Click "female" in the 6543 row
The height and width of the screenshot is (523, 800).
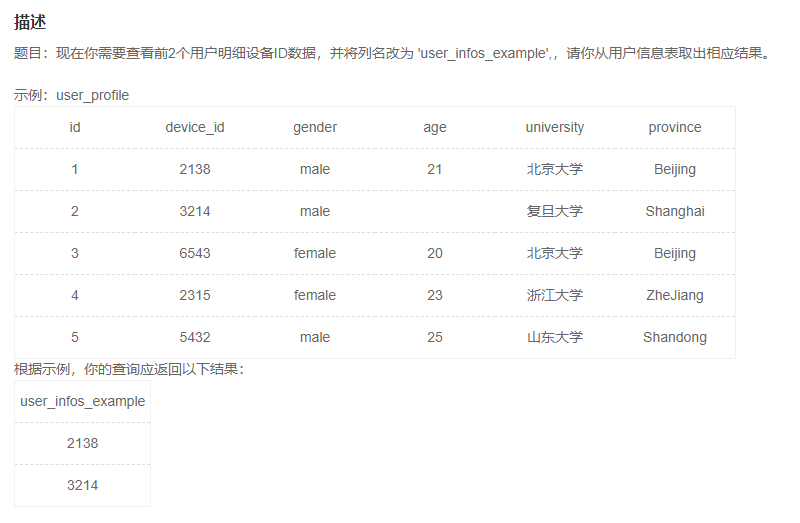(315, 253)
